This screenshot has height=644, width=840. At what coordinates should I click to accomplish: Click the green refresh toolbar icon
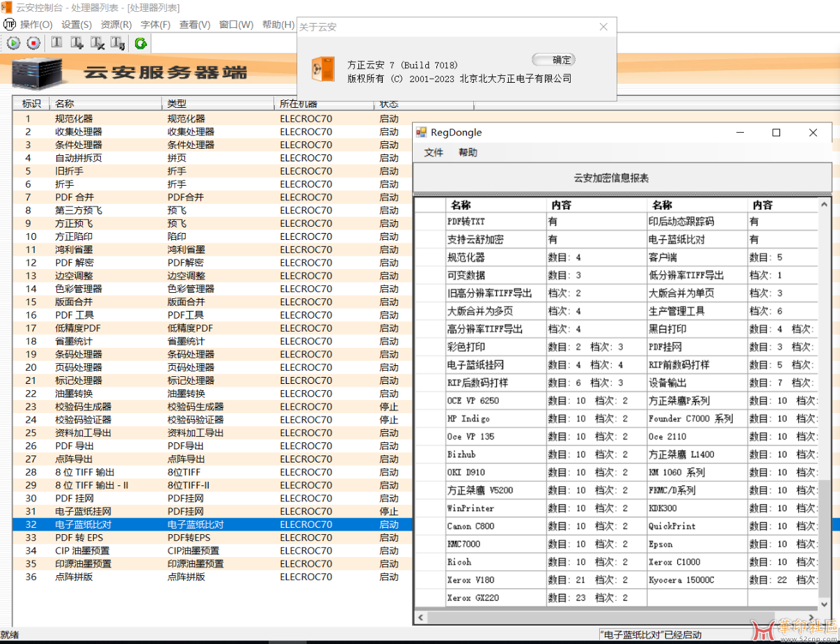(x=141, y=43)
